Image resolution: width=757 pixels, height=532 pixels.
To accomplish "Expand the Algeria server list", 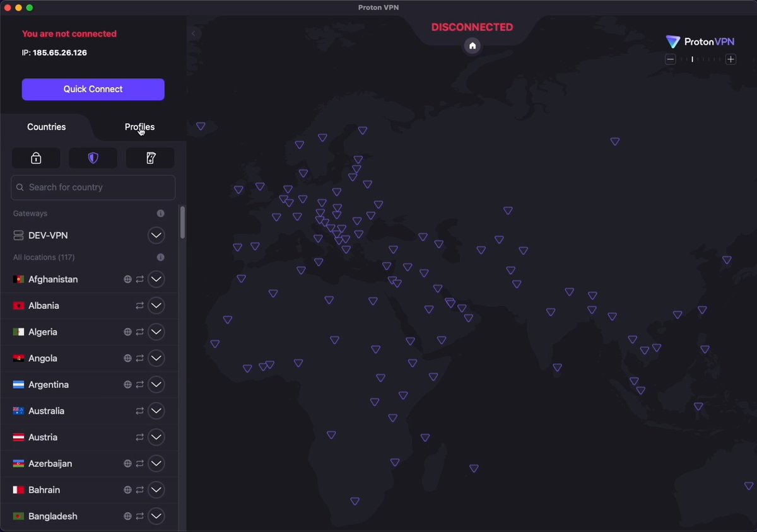I will (156, 332).
